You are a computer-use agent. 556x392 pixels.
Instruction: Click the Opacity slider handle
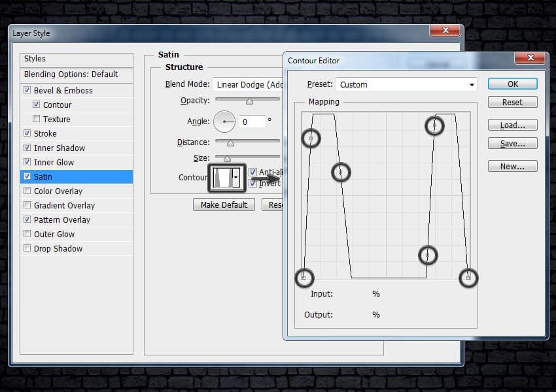click(x=249, y=101)
